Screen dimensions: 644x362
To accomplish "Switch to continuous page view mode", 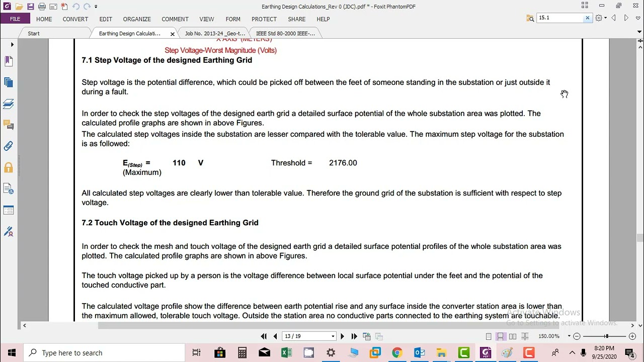I will click(500, 336).
